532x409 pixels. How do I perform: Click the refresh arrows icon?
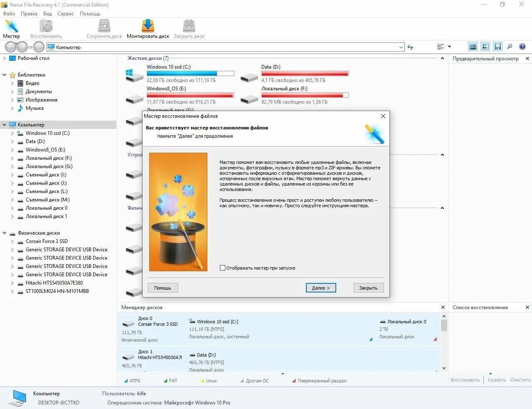coord(410,47)
